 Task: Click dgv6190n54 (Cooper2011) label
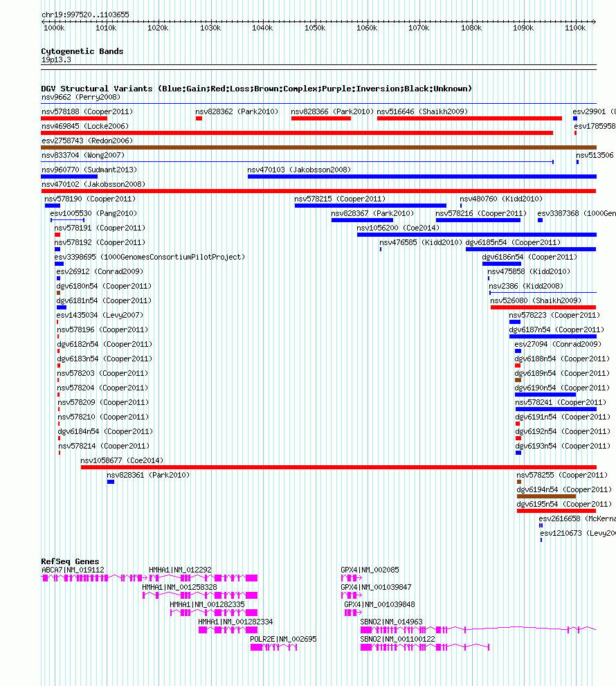tap(562, 388)
